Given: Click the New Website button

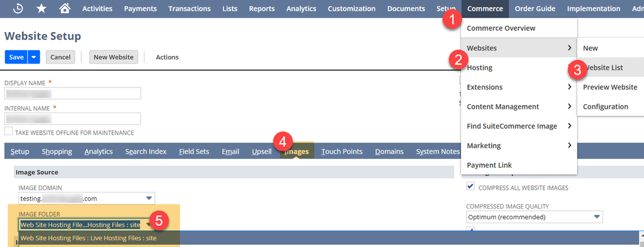Looking at the screenshot, I should 113,57.
